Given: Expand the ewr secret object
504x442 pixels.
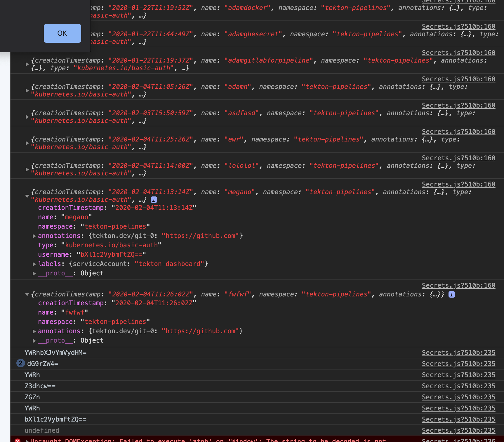Looking at the screenshot, I should coord(27,143).
